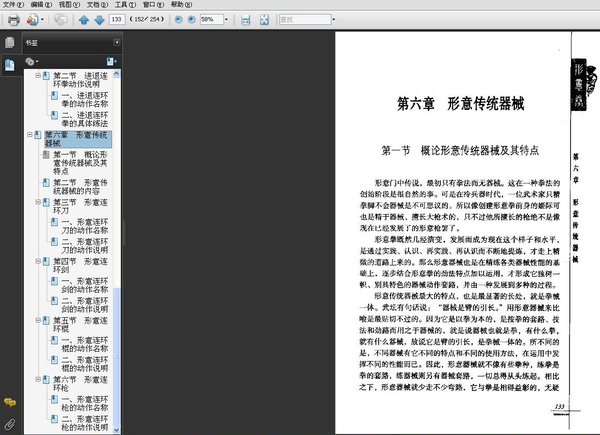Select bookmark 第二节 形意传统器械的内容
The width and height of the screenshot is (600, 435).
[x=80, y=186]
